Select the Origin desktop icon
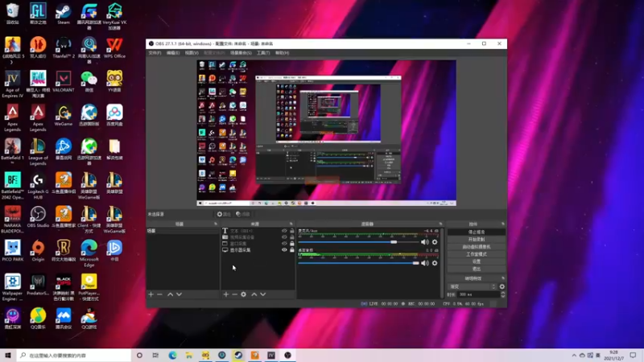This screenshot has height=362, width=644. coord(38,250)
